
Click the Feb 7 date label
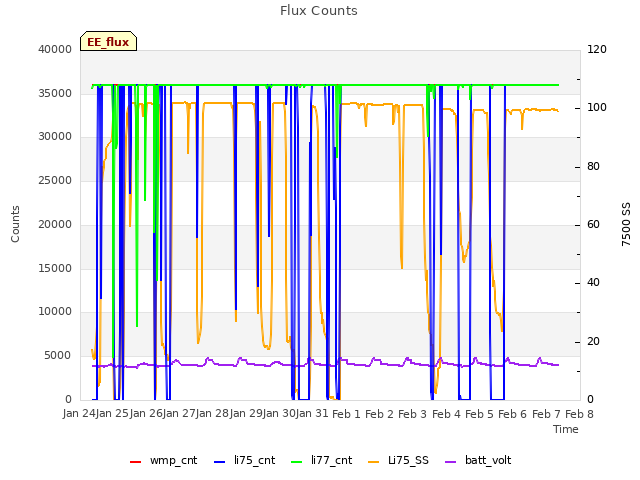click(x=546, y=415)
